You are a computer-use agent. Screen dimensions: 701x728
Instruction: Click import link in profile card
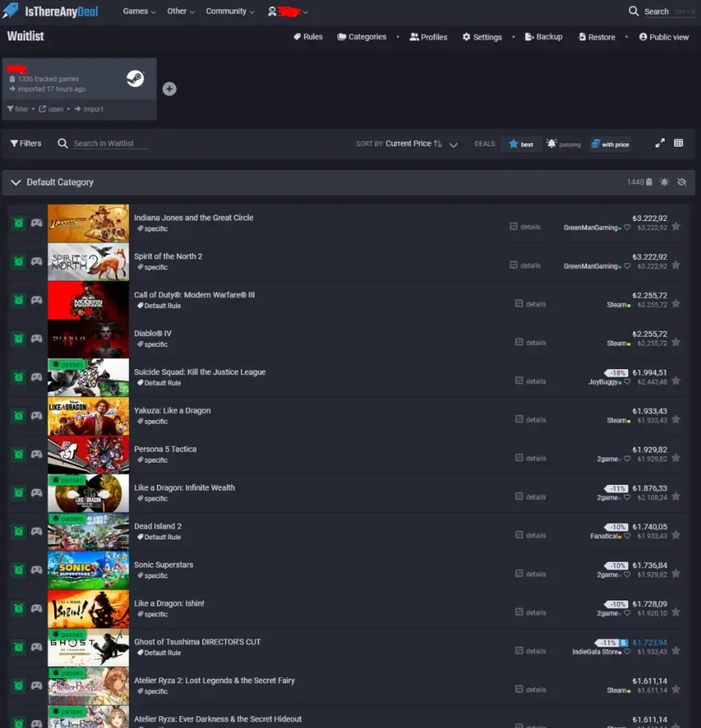(89, 109)
